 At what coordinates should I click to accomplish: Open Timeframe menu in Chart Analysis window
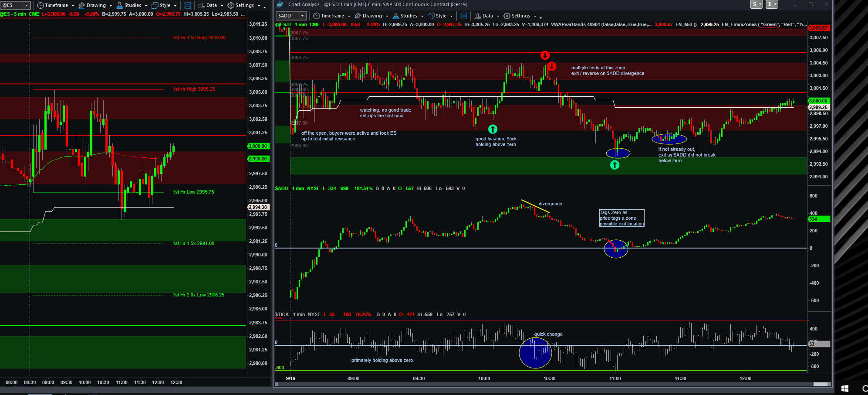[331, 16]
